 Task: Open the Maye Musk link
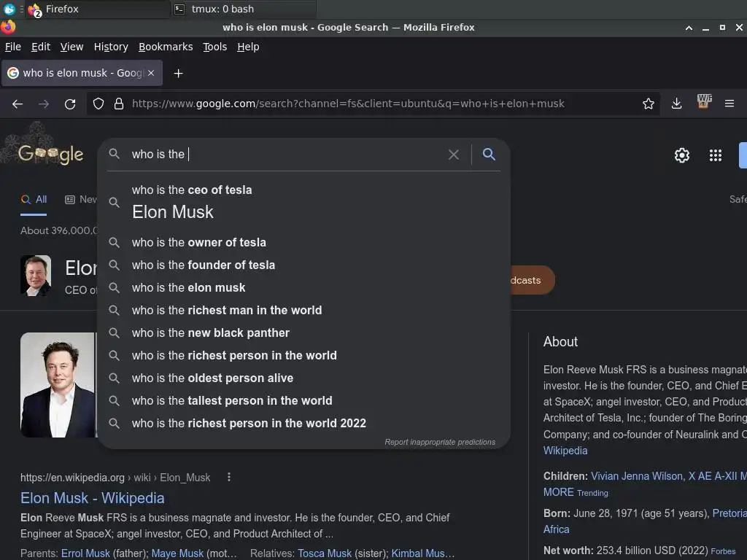click(177, 553)
